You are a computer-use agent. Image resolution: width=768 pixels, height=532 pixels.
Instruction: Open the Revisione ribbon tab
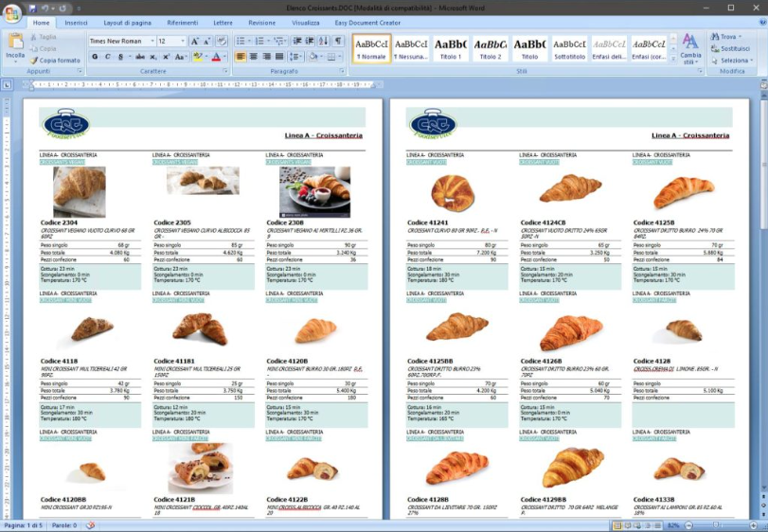point(262,22)
